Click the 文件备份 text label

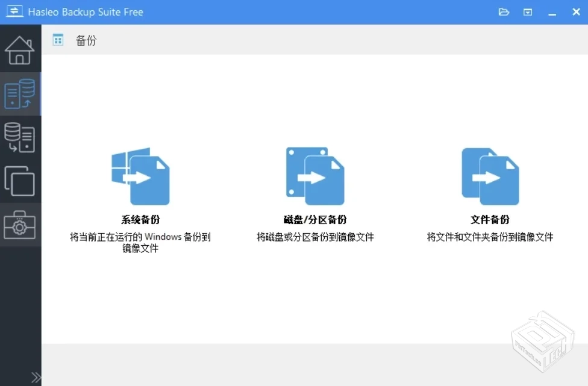(x=490, y=220)
